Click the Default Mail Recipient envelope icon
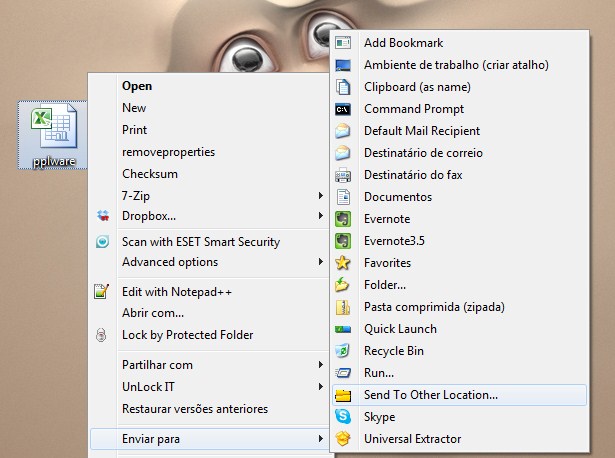The image size is (615, 458). pos(343,131)
